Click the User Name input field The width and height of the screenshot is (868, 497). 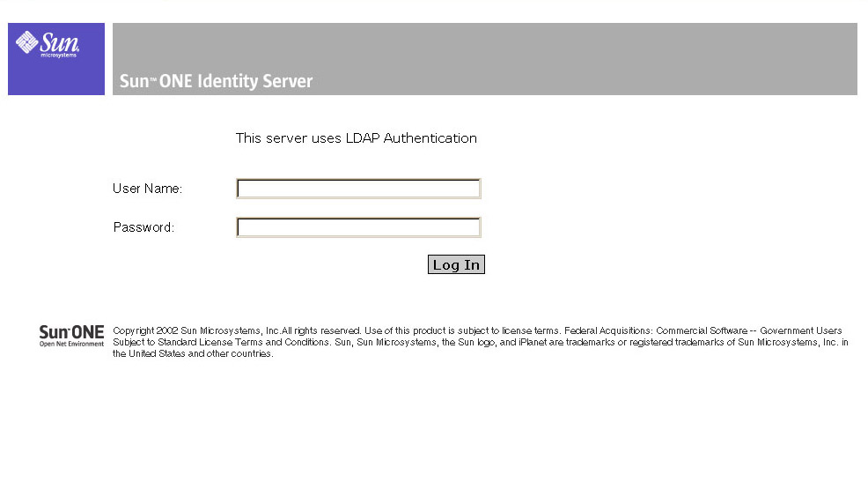click(x=358, y=189)
